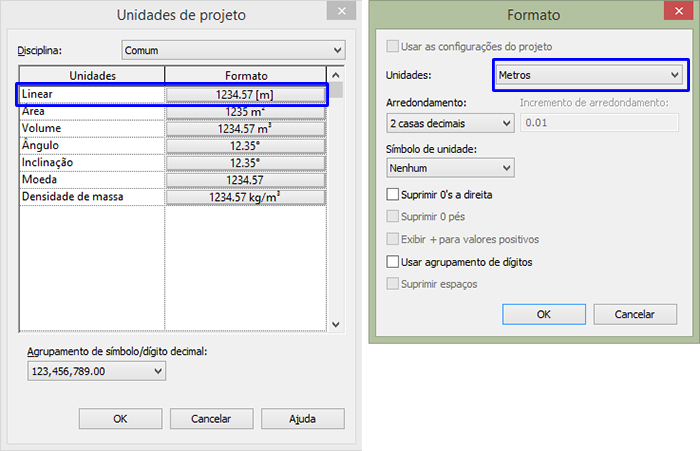Click the units list scroll up arrow
Screen dimensions: 700x451
pyautogui.click(x=336, y=75)
